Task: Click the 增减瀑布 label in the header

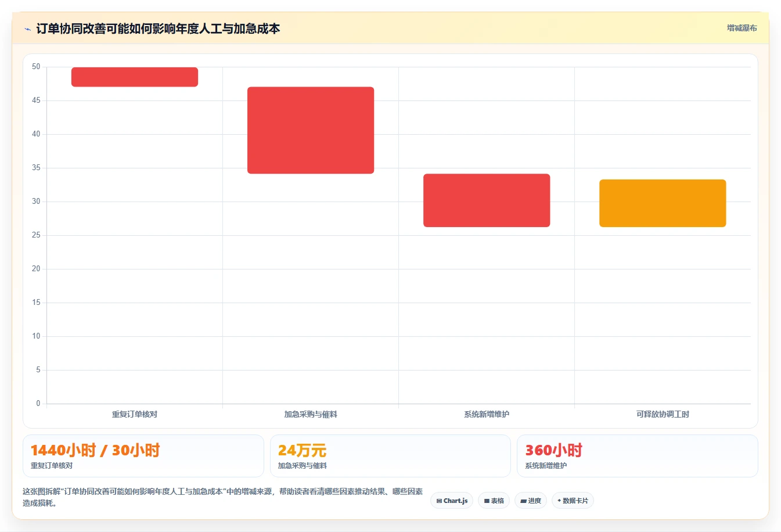Action: (x=742, y=28)
